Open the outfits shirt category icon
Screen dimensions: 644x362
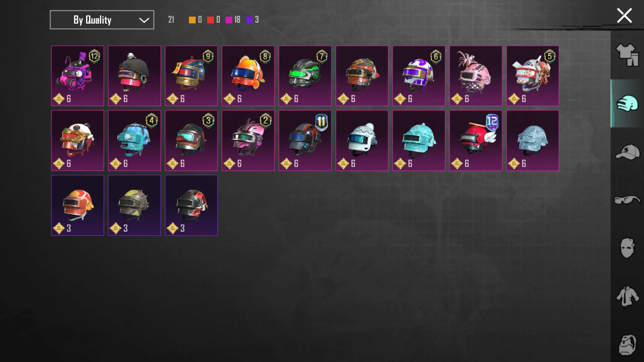pyautogui.click(x=627, y=55)
